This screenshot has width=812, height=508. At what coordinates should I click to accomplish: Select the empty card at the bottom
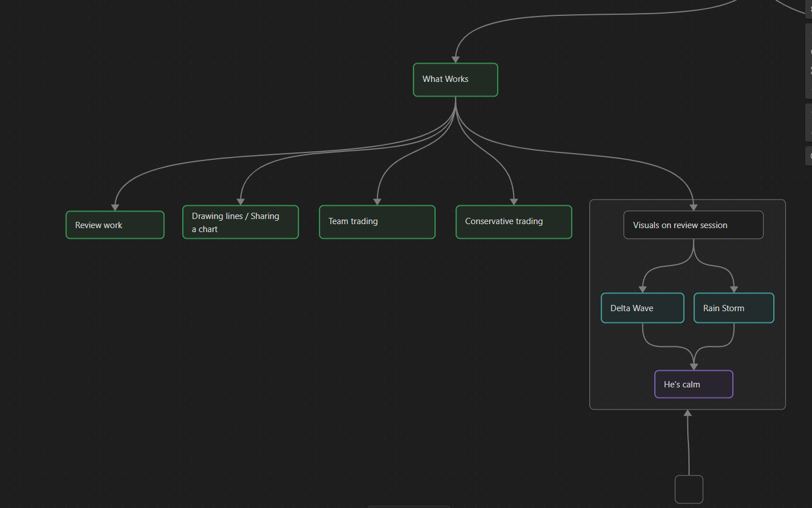pos(689,489)
